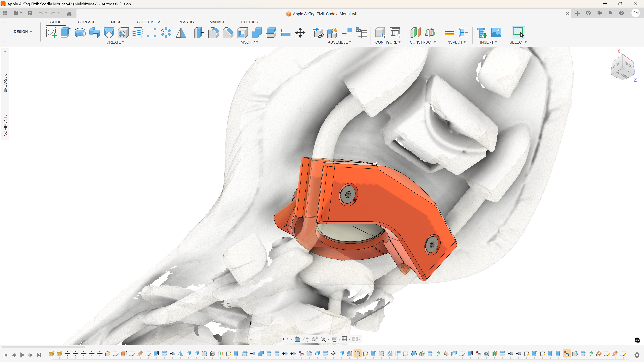Select the Insert Canvas image icon
The height and width of the screenshot is (362, 644).
click(x=496, y=33)
